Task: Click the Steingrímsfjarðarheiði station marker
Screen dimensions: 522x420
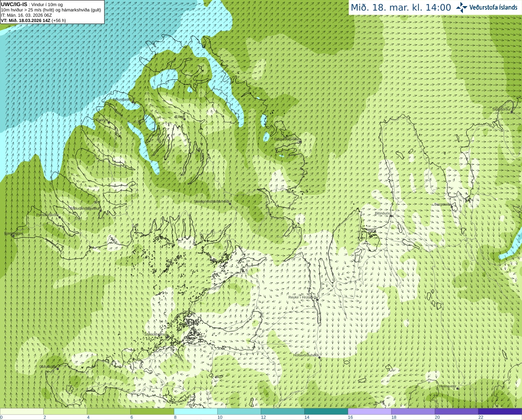Action: [230, 203]
